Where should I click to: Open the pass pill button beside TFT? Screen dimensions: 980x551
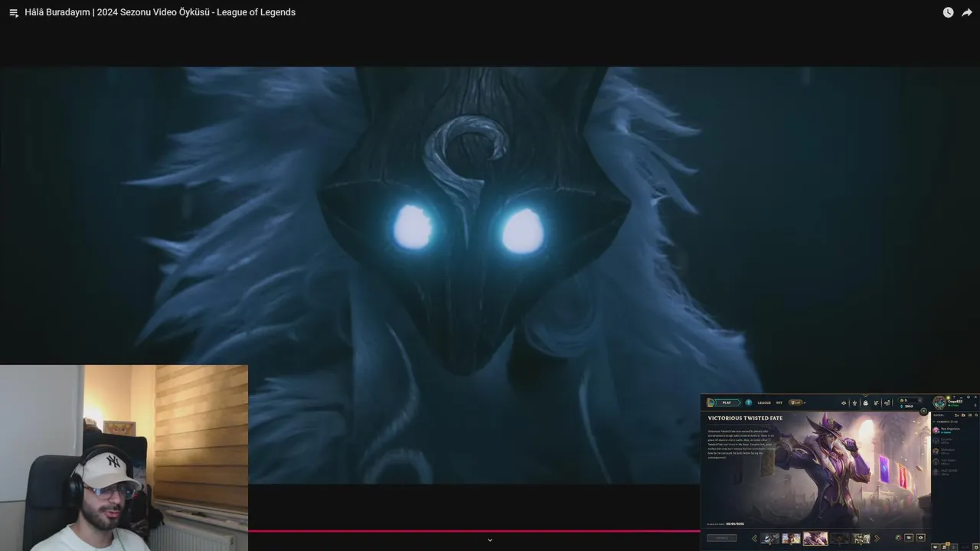(795, 403)
